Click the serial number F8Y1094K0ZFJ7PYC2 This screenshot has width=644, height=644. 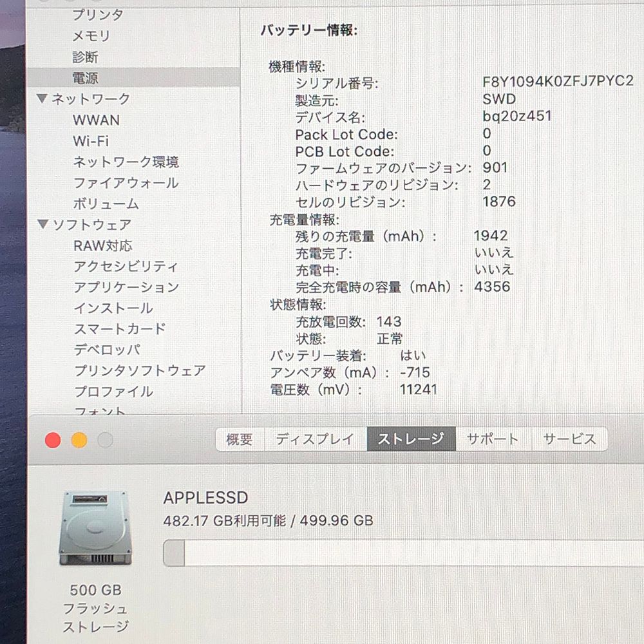[558, 81]
